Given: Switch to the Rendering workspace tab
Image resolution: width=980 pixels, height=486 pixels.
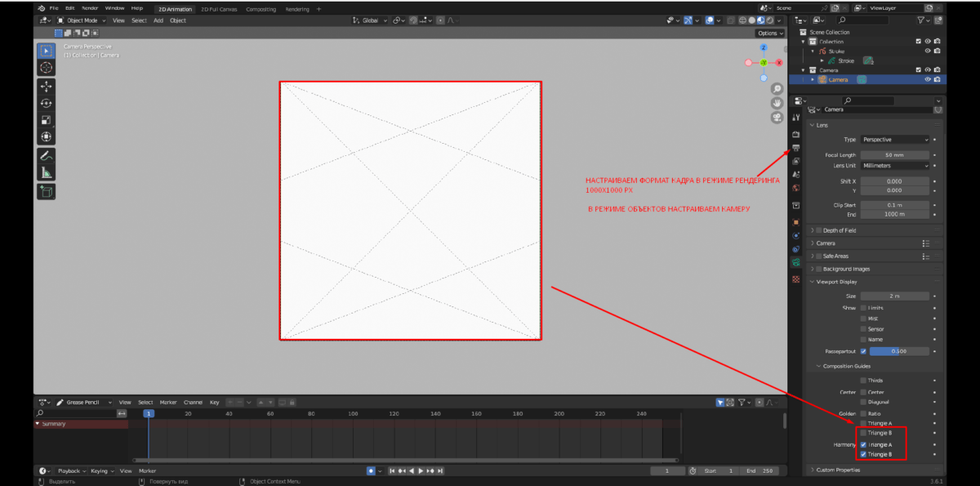Looking at the screenshot, I should coord(297,9).
